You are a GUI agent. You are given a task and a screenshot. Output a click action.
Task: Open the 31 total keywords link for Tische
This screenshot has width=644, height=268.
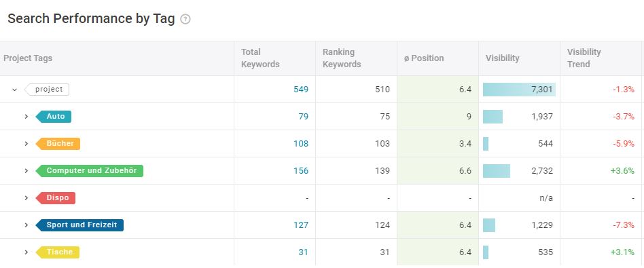[x=303, y=252]
